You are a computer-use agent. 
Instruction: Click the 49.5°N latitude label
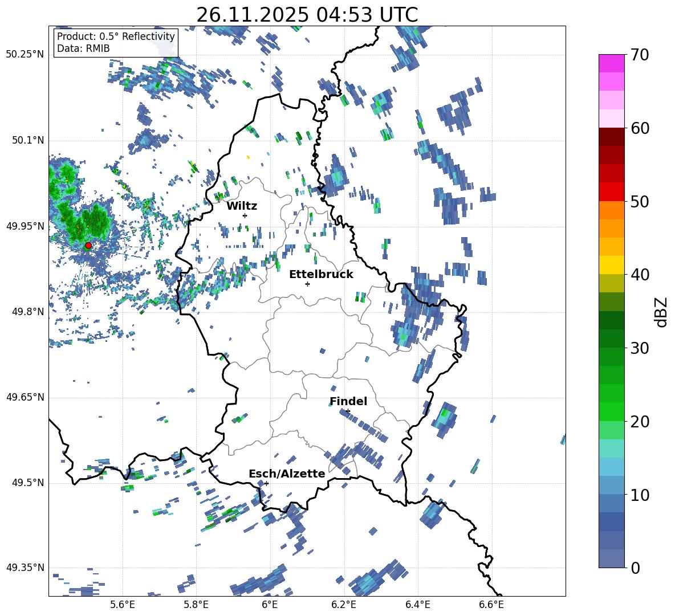(x=27, y=483)
